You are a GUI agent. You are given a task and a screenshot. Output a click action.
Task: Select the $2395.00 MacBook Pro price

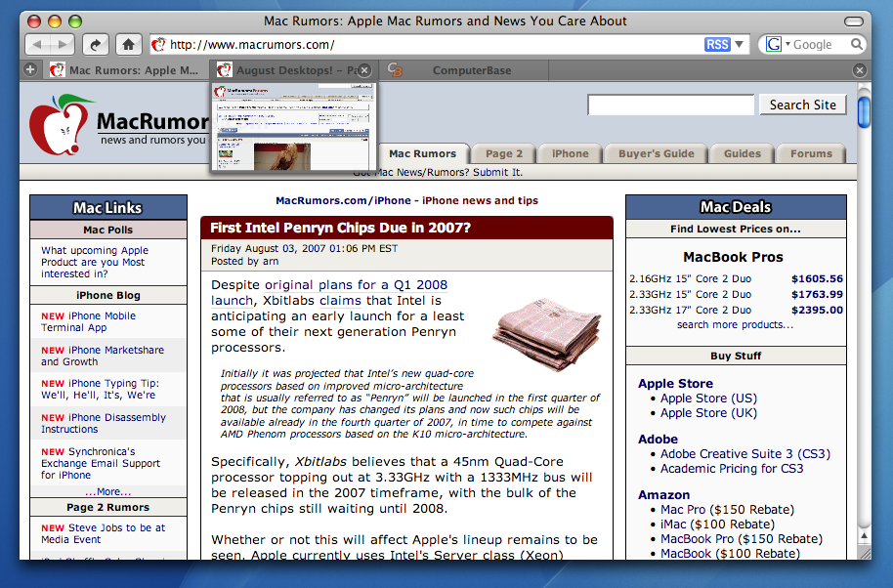coord(817,311)
